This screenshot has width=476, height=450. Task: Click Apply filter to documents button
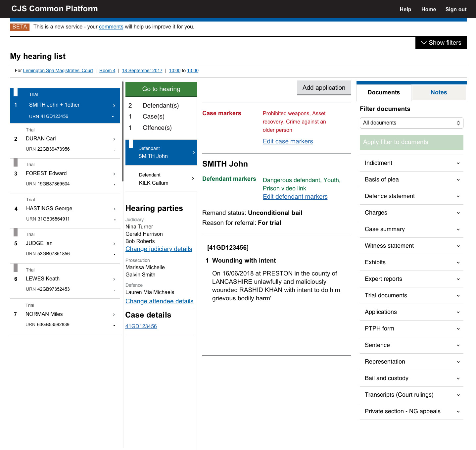point(411,142)
